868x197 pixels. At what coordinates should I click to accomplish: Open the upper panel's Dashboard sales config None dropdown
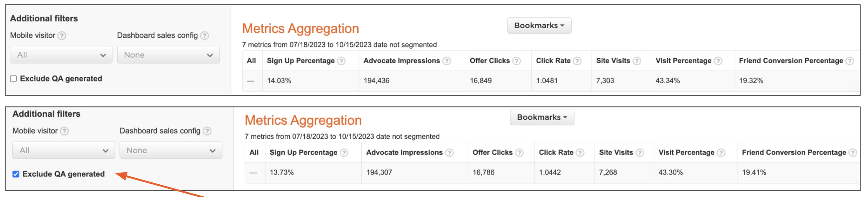click(x=168, y=55)
